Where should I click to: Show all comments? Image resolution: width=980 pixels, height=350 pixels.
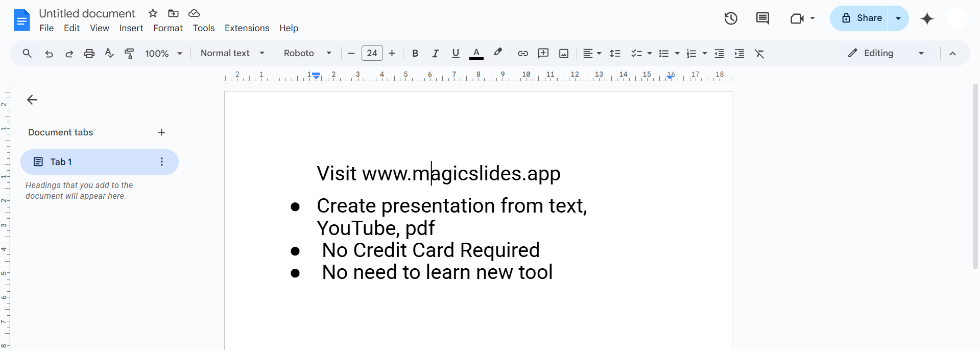click(762, 18)
